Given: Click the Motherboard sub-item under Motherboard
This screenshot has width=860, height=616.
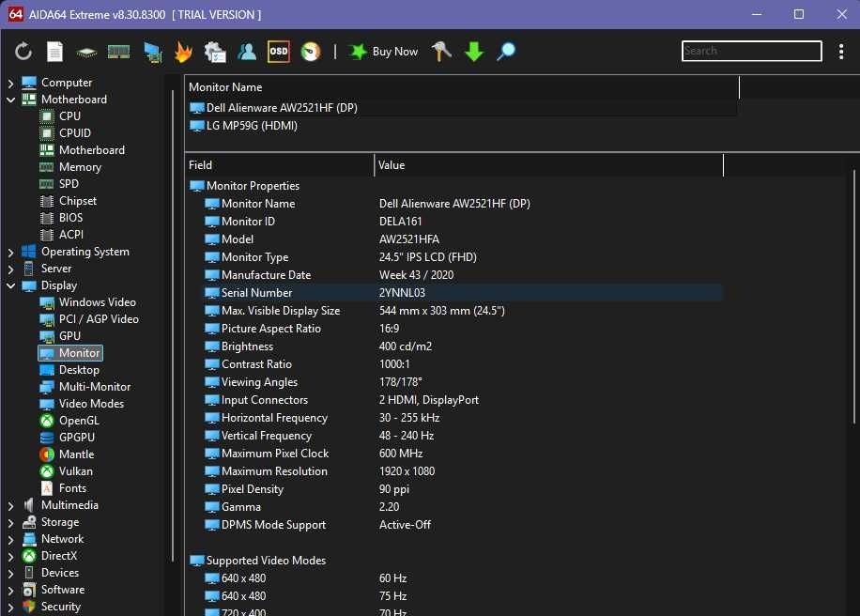Looking at the screenshot, I should click(x=83, y=150).
